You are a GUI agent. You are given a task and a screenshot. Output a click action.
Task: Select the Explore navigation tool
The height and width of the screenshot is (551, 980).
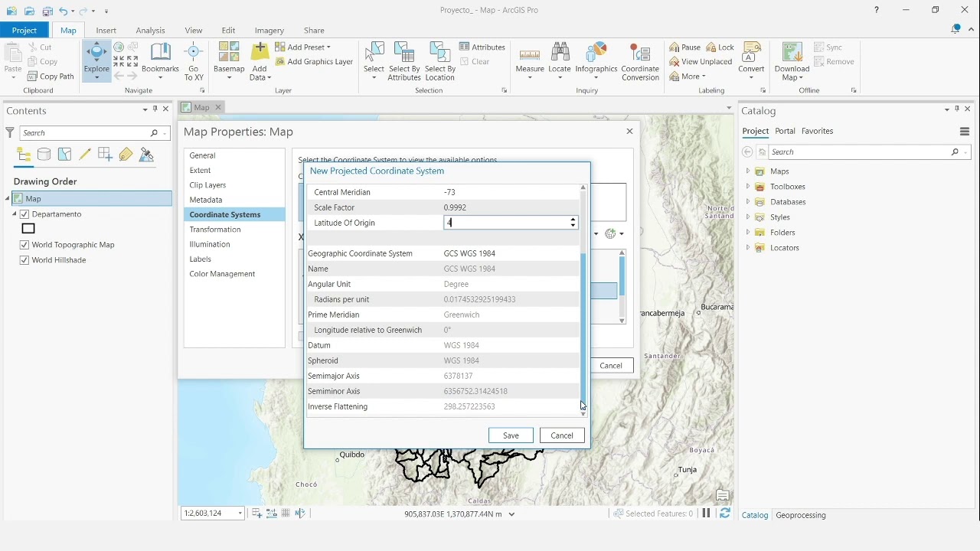pyautogui.click(x=96, y=60)
